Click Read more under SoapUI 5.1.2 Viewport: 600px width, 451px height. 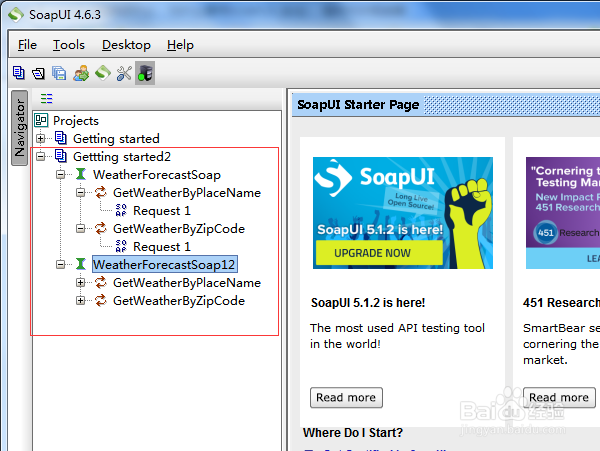(346, 397)
